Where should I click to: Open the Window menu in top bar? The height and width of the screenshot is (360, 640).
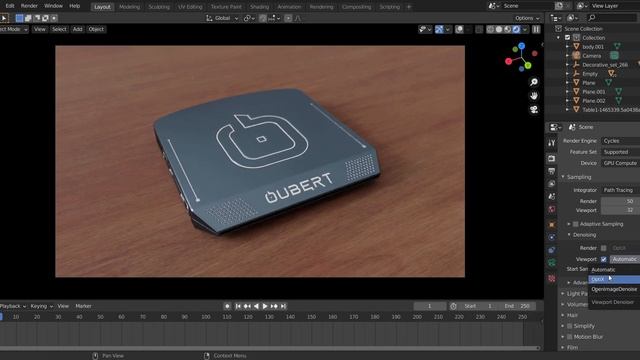(x=53, y=6)
